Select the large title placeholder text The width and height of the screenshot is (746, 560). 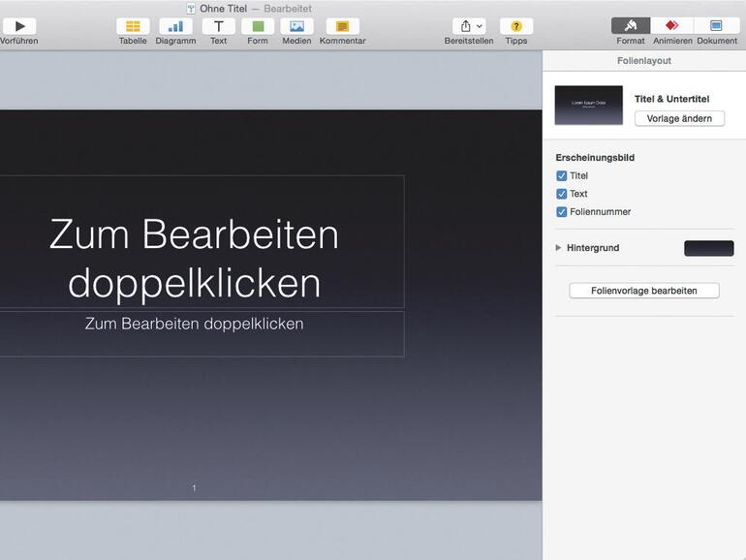pyautogui.click(x=194, y=259)
